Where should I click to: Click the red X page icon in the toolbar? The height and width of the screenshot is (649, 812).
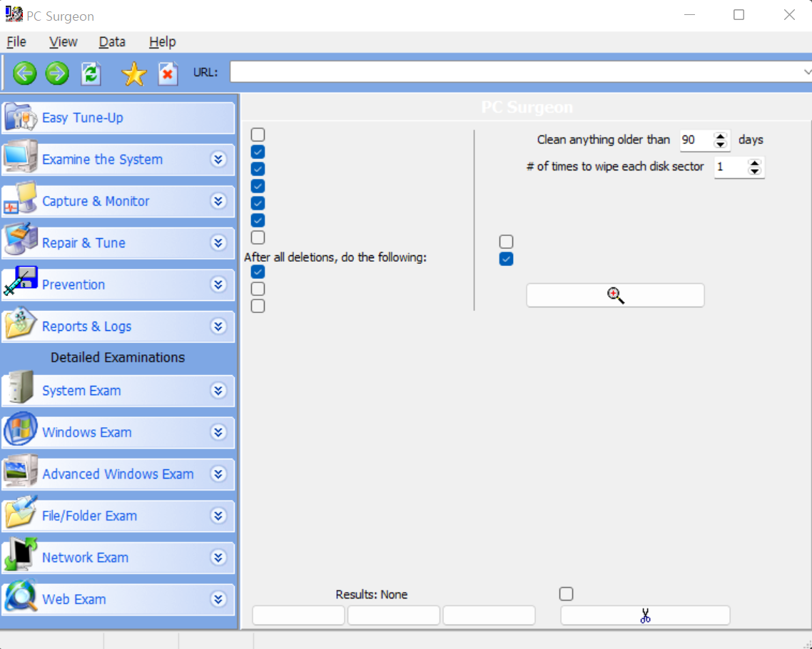coord(168,73)
